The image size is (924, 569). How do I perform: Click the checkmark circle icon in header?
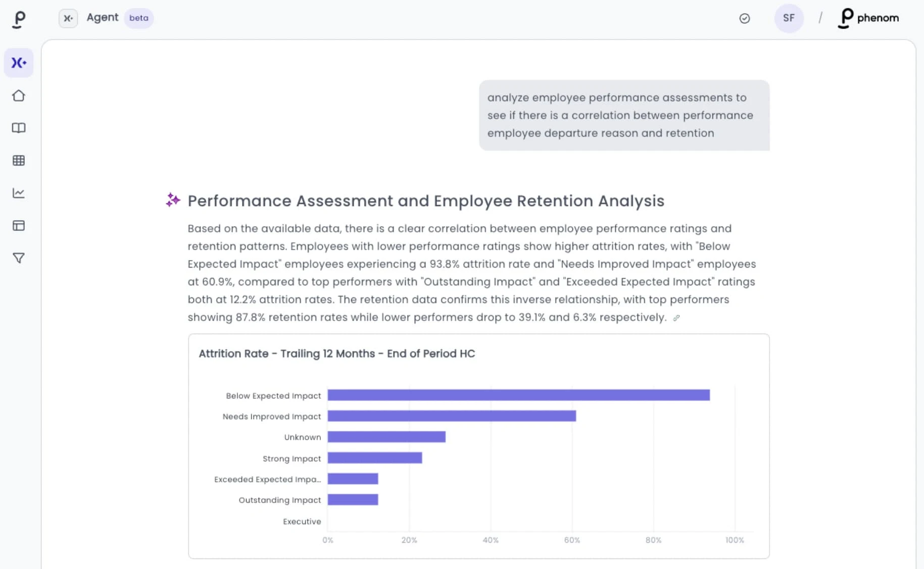click(745, 18)
